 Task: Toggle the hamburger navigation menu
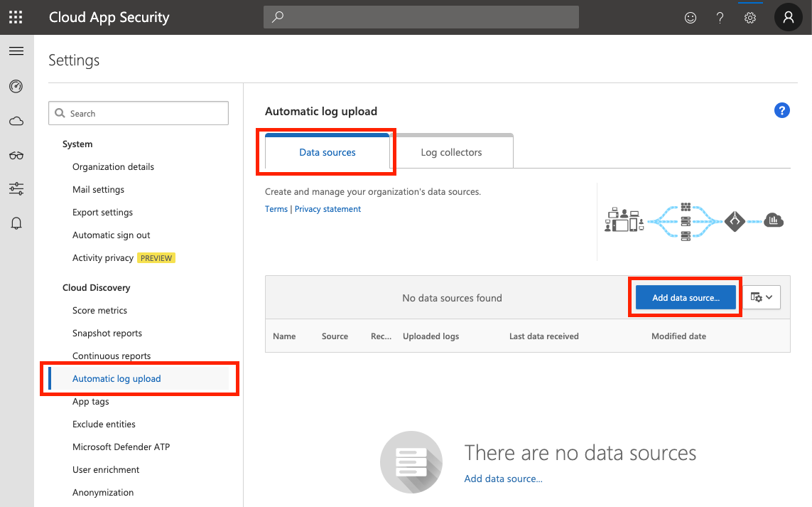click(16, 51)
